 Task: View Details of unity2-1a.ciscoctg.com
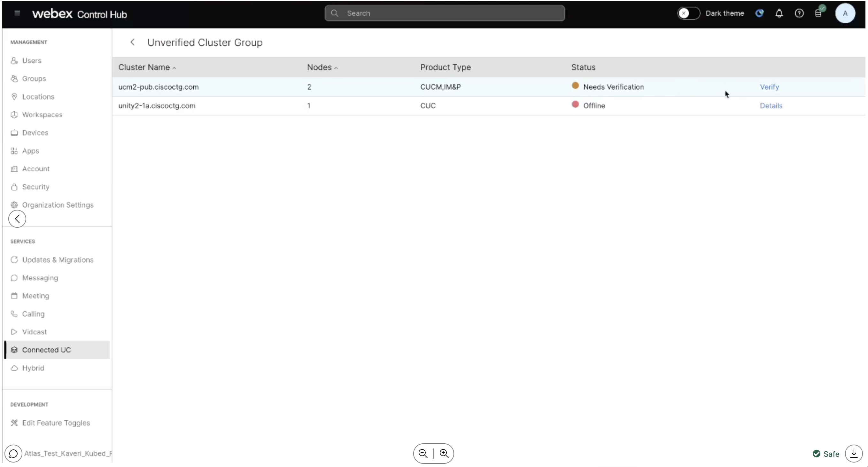click(771, 106)
